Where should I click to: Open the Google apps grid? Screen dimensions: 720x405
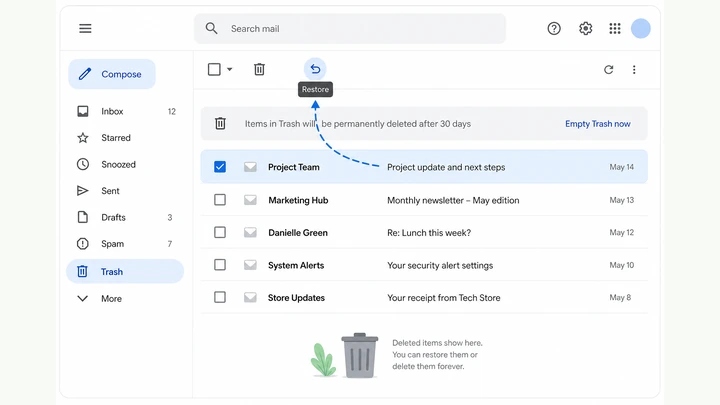[x=615, y=28]
